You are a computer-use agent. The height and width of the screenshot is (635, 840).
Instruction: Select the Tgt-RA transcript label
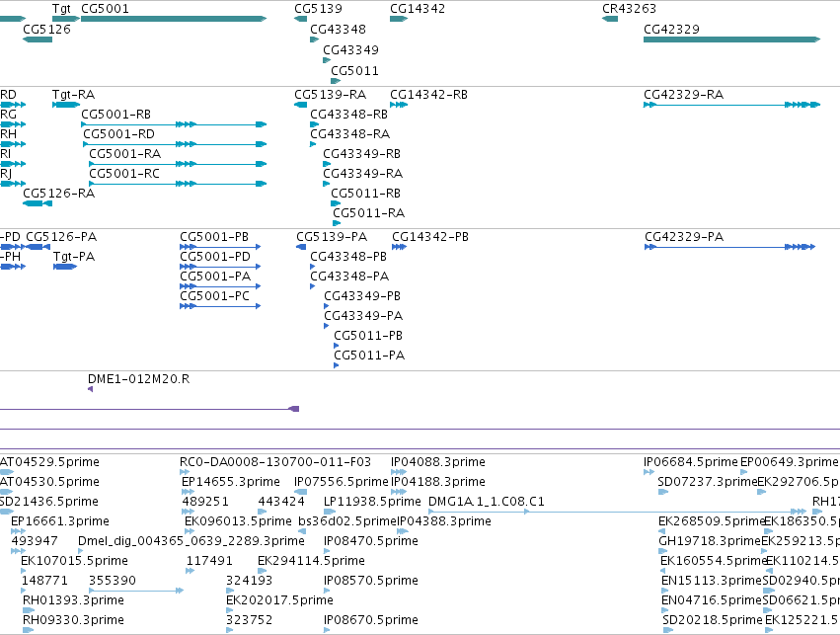73,95
